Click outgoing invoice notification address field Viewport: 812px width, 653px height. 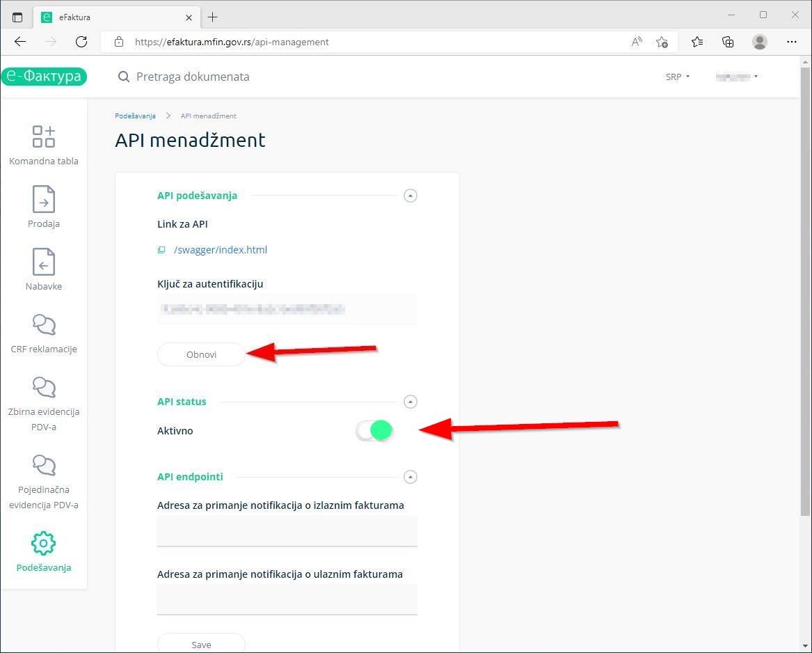pos(287,531)
